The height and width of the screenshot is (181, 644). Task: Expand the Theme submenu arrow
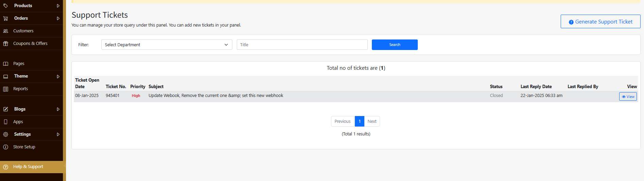58,77
